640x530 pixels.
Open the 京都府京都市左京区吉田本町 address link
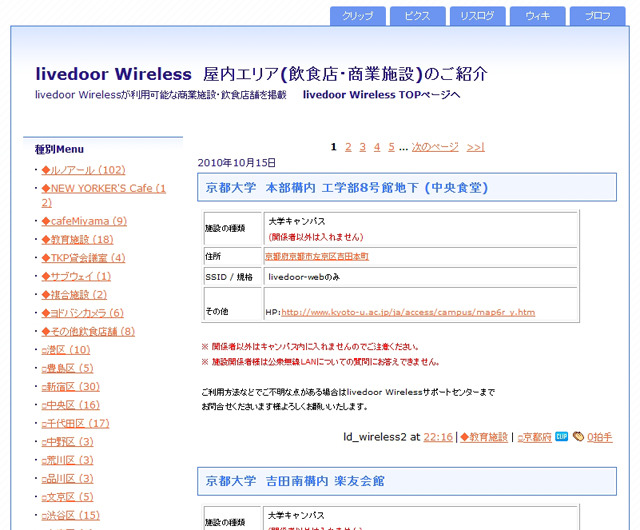(317, 256)
